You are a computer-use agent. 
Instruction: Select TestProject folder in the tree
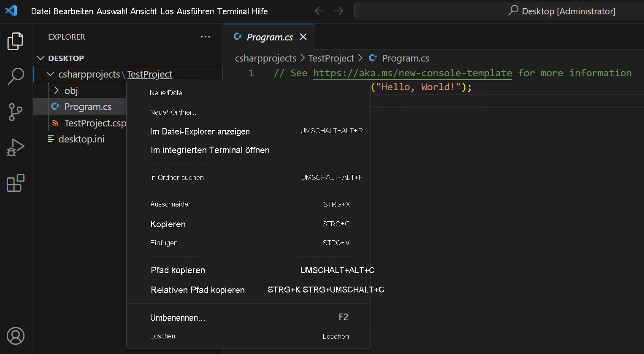pos(150,74)
